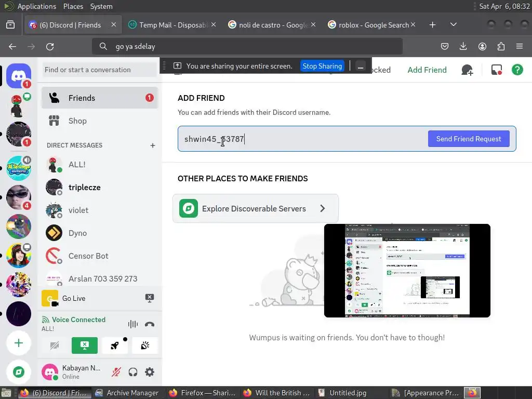
Task: Expand the list all tabs dropdown
Action: (453, 25)
